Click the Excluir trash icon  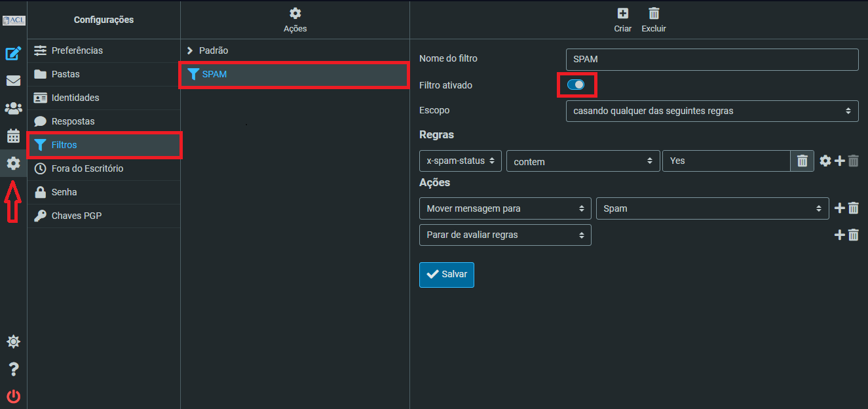coord(653,14)
